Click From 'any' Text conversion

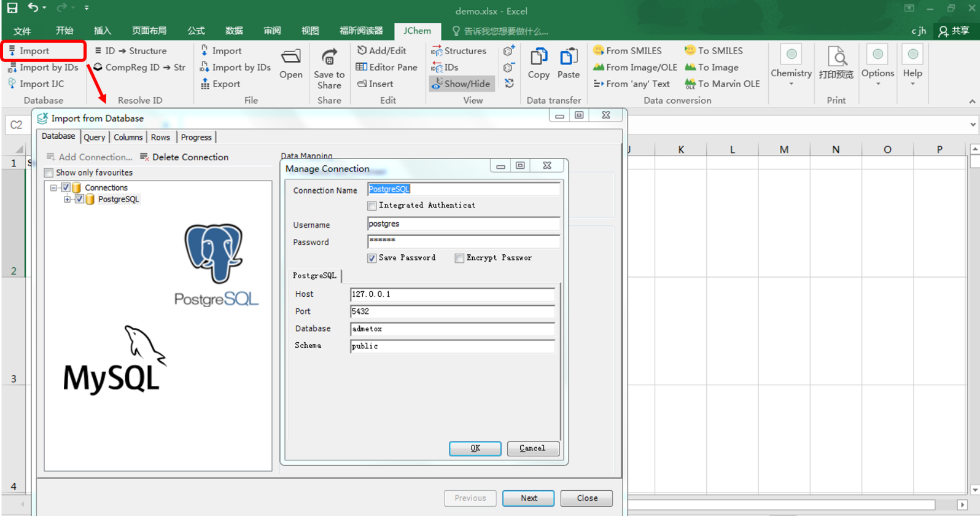(632, 84)
